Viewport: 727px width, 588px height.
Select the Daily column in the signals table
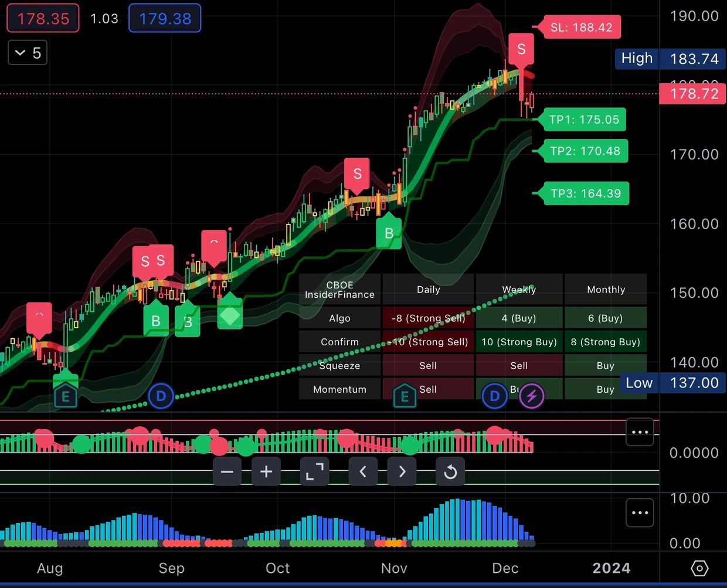(428, 289)
